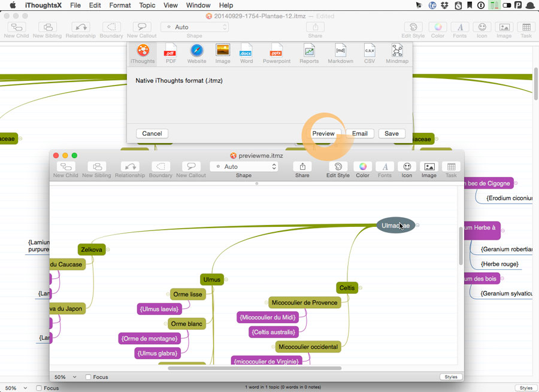The height and width of the screenshot is (392, 539).
Task: Select the Ulmaceae root topic
Action: (396, 226)
